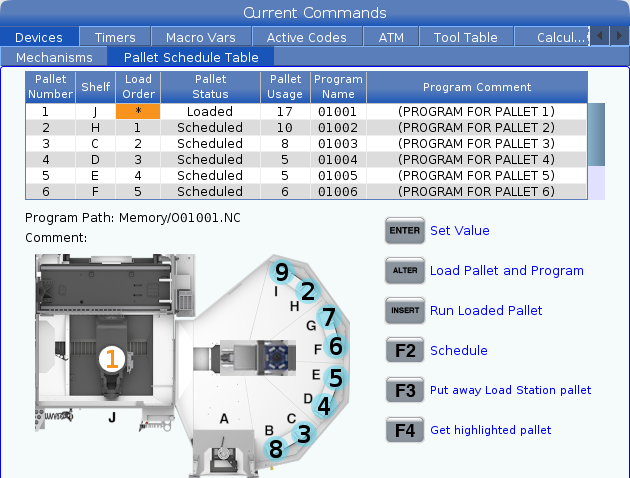This screenshot has width=630, height=478.
Task: Select pallet 2 circle on shelf H
Action: (308, 291)
